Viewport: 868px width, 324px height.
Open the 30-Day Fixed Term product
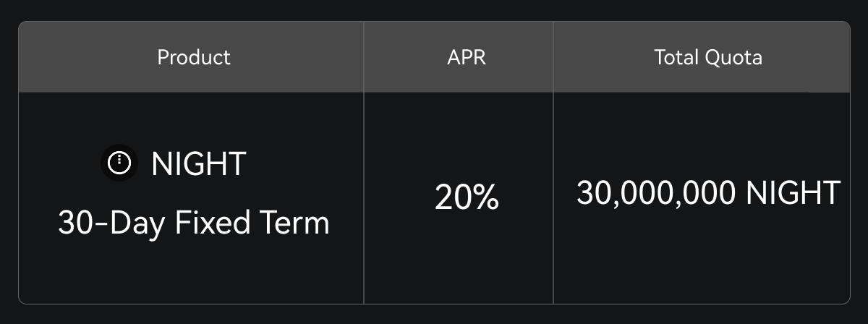tap(194, 222)
